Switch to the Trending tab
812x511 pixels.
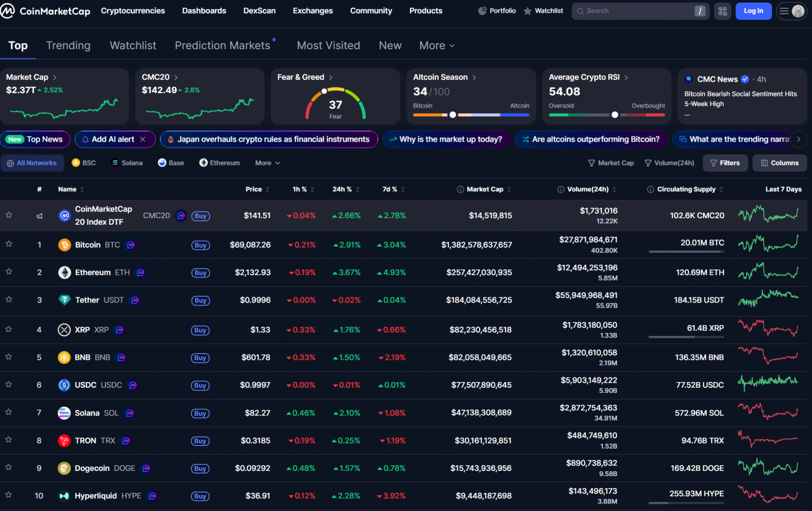point(68,46)
